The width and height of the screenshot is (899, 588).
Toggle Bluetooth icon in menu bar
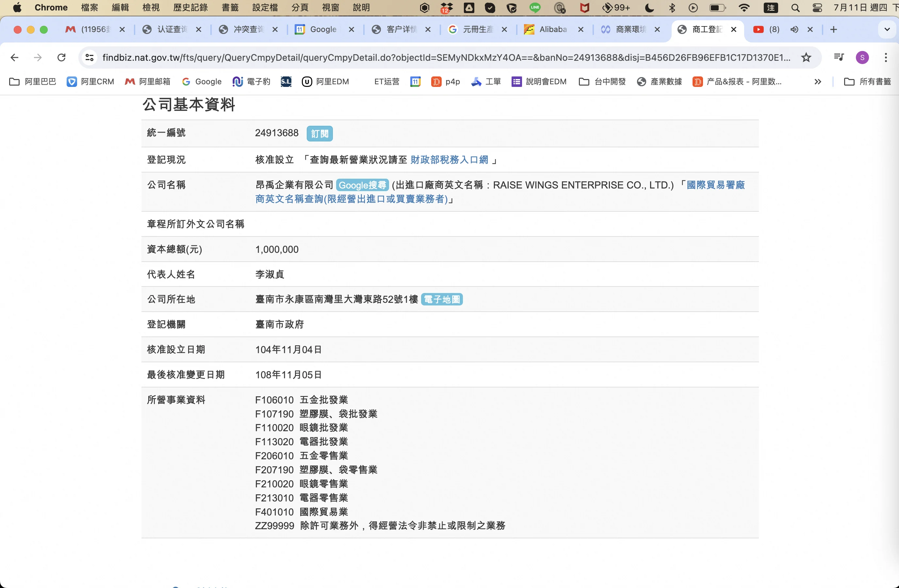pos(672,8)
